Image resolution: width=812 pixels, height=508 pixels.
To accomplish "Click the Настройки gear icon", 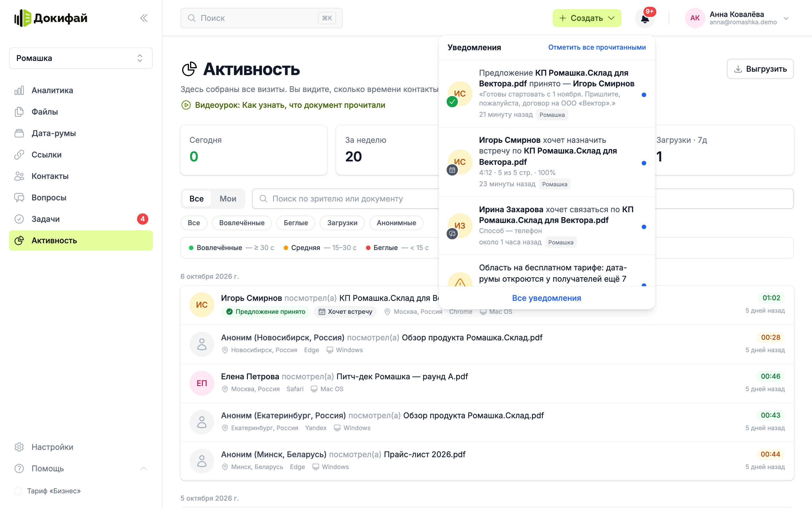I will [19, 447].
